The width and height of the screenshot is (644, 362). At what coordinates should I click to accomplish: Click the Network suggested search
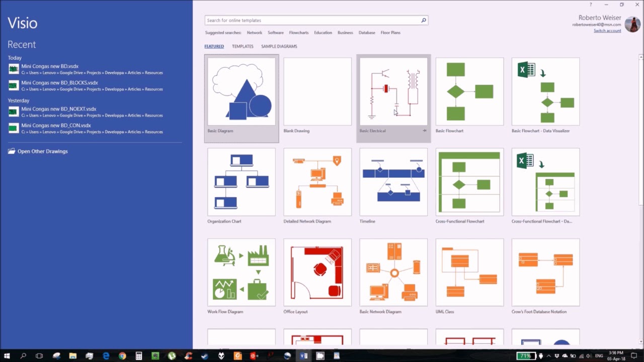(x=254, y=33)
